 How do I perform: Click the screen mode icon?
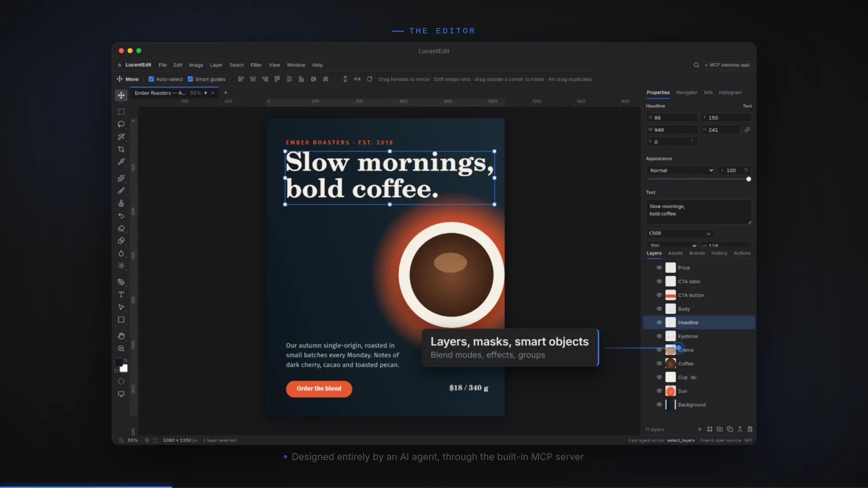coord(121,394)
